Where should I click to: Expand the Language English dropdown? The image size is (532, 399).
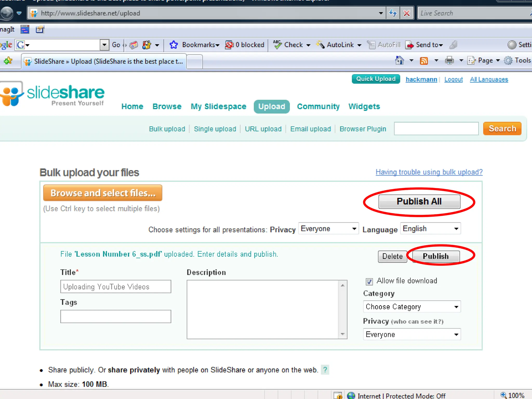coord(430,229)
